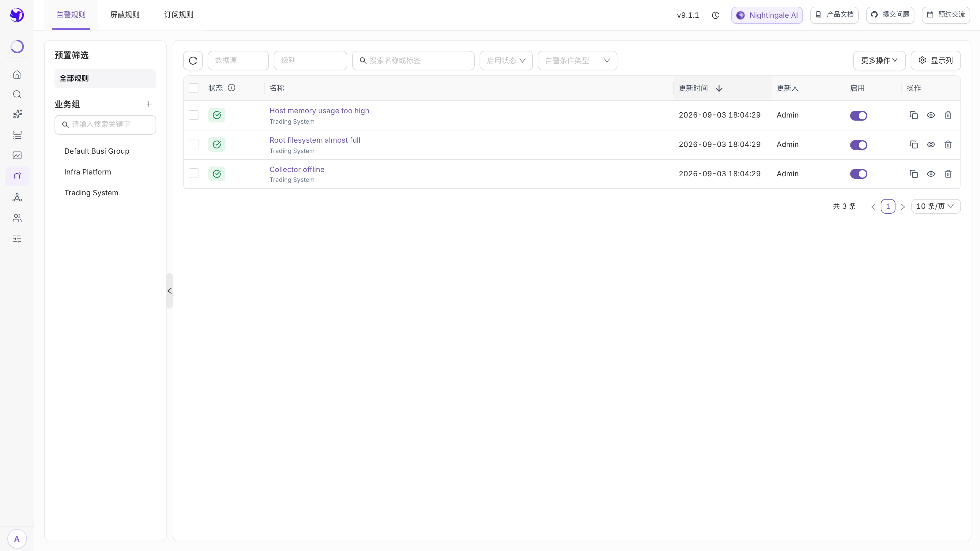Image resolution: width=980 pixels, height=551 pixels.
Task: Add a new business group with plus icon
Action: point(149,104)
